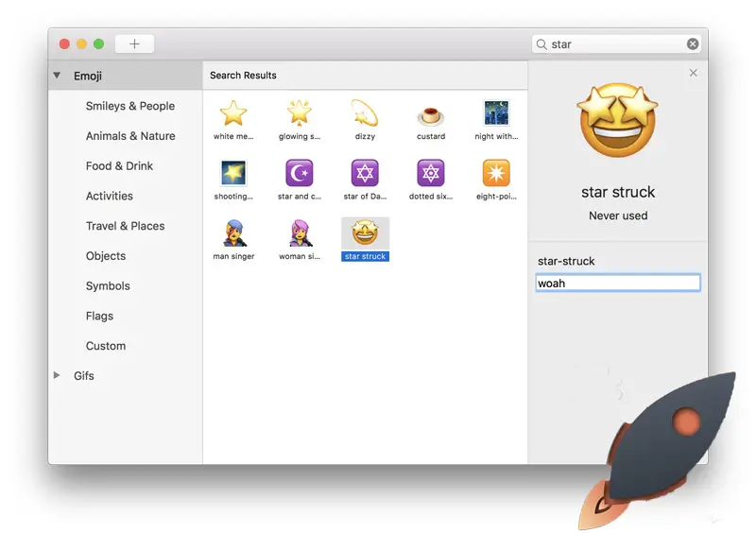This screenshot has width=756, height=533.
Task: Select the Gifs sidebar item
Action: coord(84,376)
